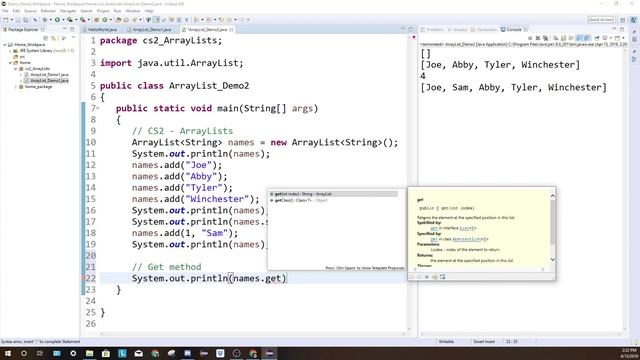Expand the JRE System Library node

click(11, 51)
